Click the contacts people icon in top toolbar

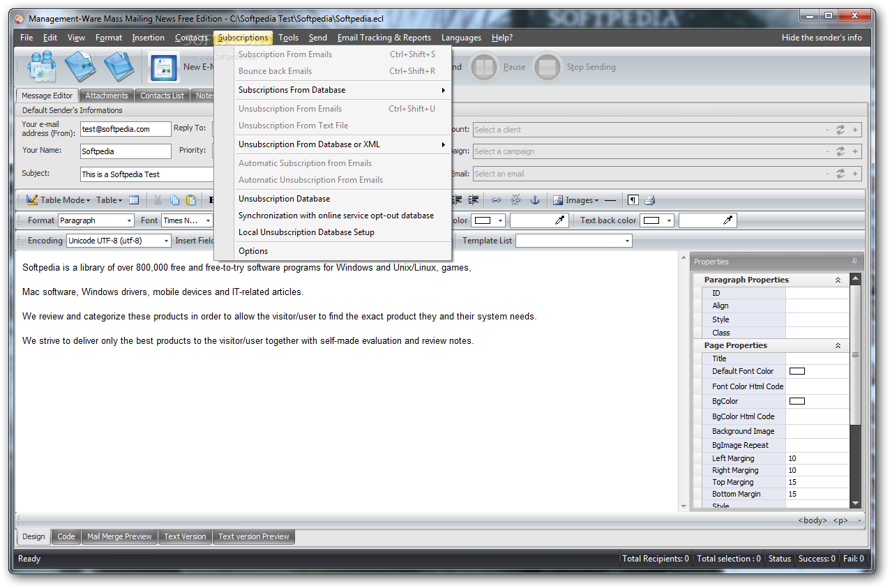(41, 67)
